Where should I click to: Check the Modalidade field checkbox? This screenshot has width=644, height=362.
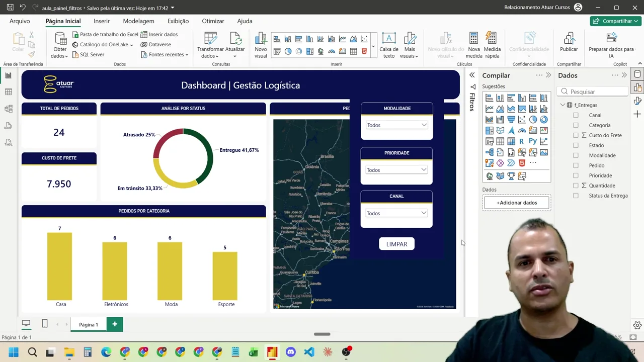576,155
